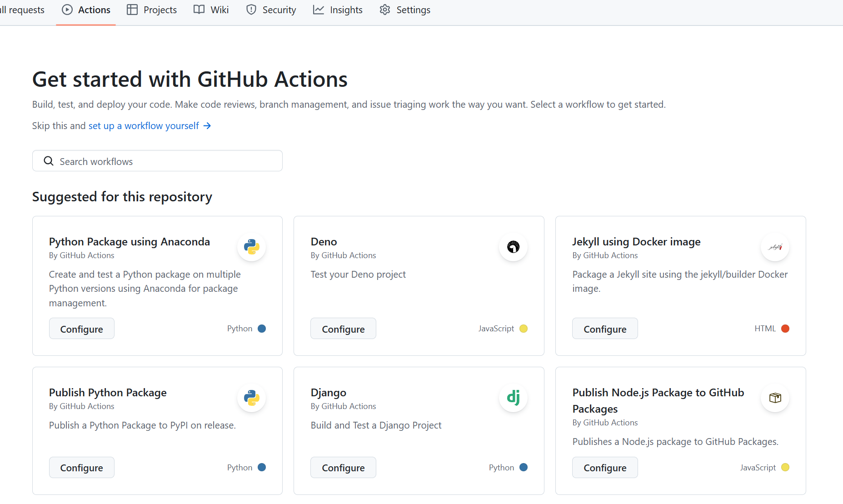
Task: Configure the Publish Python Package workflow
Action: 82,467
